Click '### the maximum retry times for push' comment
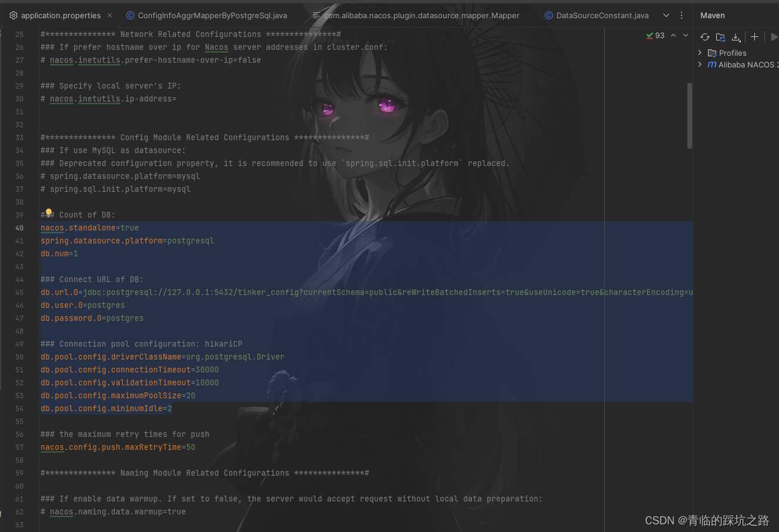Screen dimensions: 779x532 [125, 434]
